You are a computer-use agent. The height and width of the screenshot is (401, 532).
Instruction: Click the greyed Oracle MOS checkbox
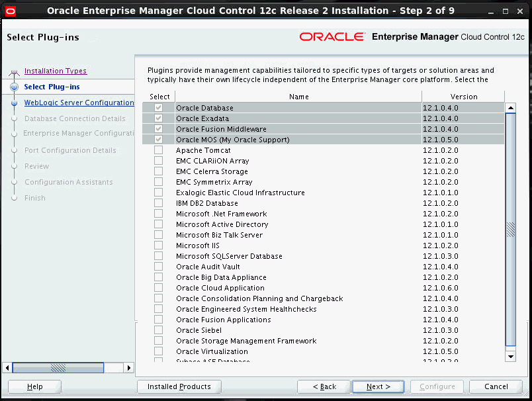pos(158,140)
